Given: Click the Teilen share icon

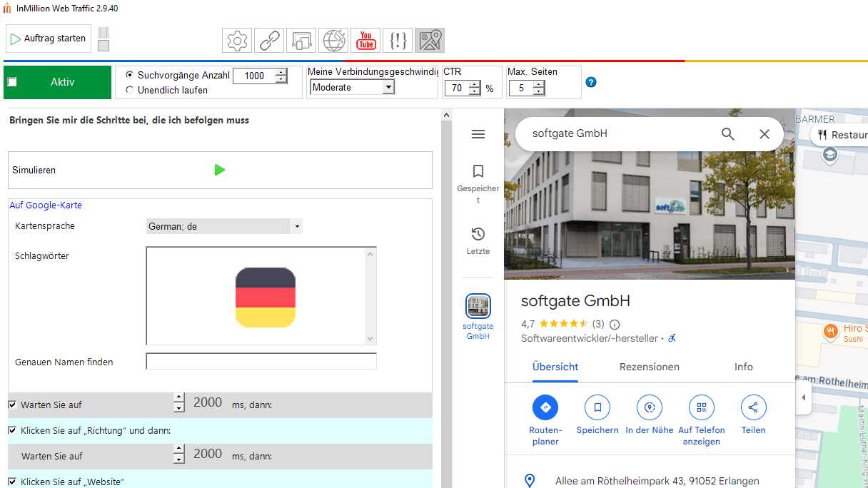Looking at the screenshot, I should (753, 407).
